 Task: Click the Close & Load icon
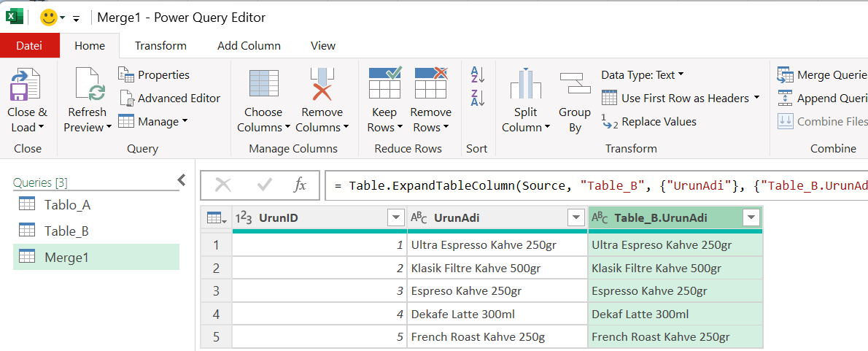(26, 85)
